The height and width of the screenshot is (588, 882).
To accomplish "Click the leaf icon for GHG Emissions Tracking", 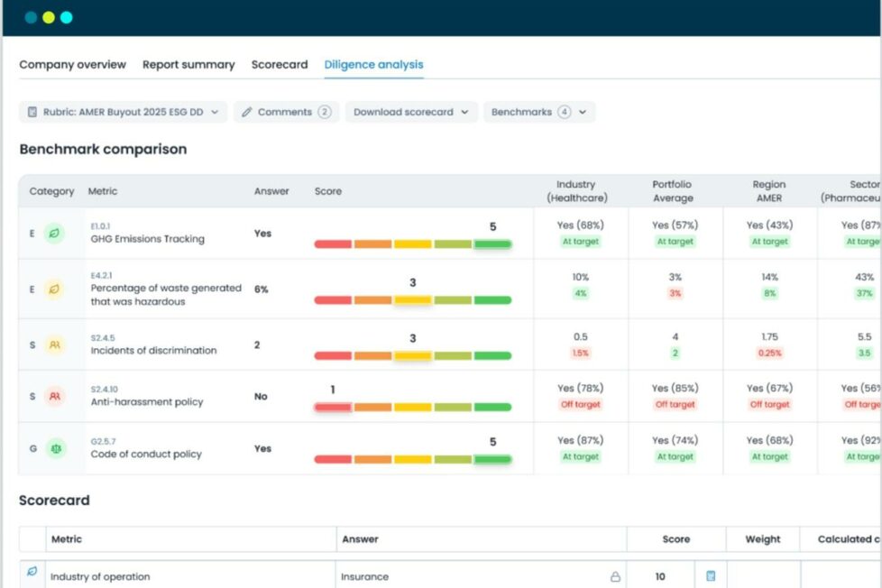I will click(x=55, y=234).
